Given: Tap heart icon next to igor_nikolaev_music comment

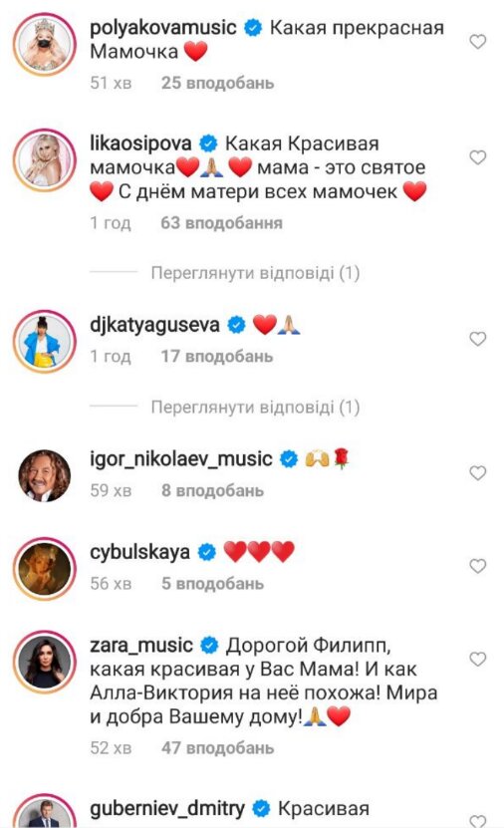Looking at the screenshot, I should point(478,472).
